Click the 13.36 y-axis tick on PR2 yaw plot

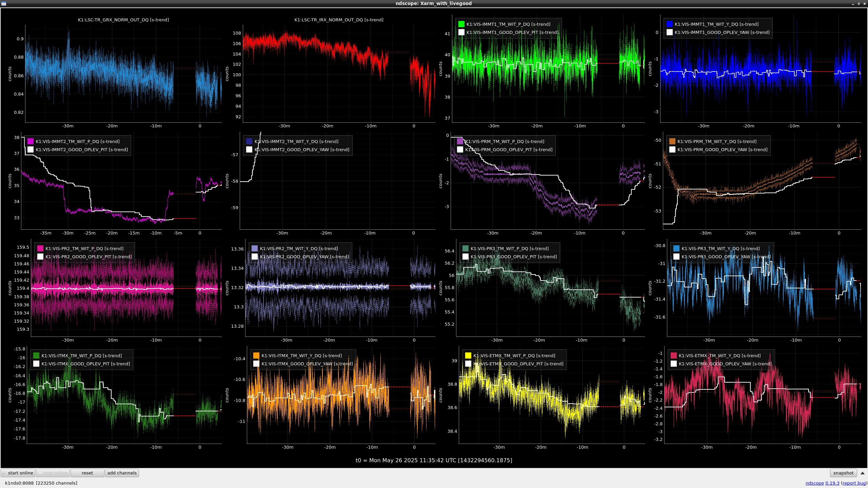(237, 249)
